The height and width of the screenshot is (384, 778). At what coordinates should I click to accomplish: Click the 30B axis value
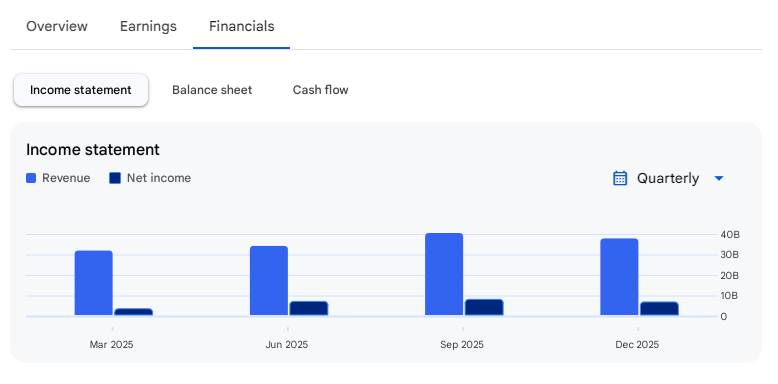click(730, 255)
